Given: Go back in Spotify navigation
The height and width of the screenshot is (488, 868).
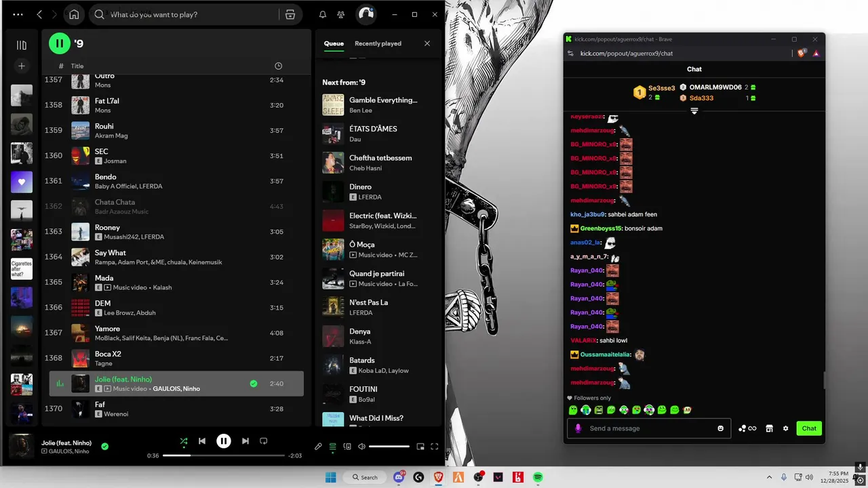Looking at the screenshot, I should click(39, 14).
